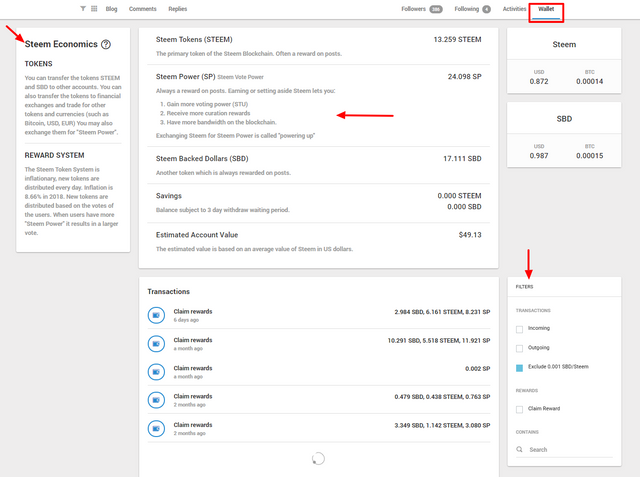Viewport: 640px width, 477px height.
Task: Enable the Outgoing transactions checkbox
Action: (519, 348)
